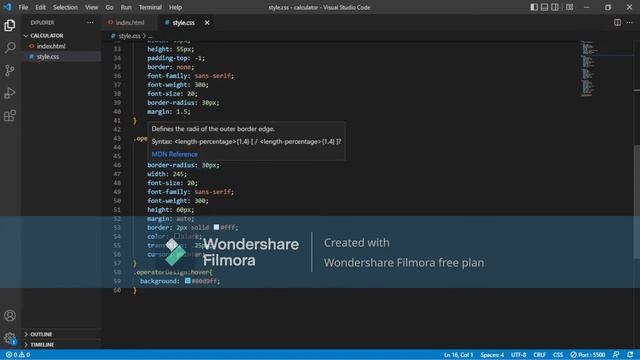Viewport: 640px width, 360px height.
Task: Open Explorer views and more actions ellipsis
Action: pyautogui.click(x=90, y=22)
